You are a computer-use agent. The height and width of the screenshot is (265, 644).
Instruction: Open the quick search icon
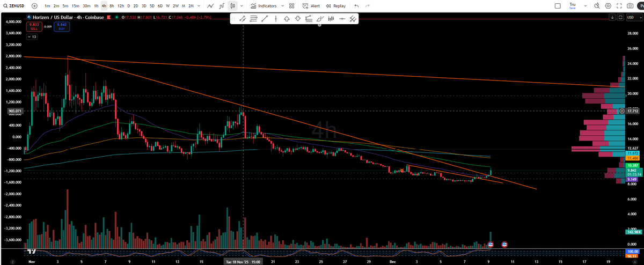(597, 6)
